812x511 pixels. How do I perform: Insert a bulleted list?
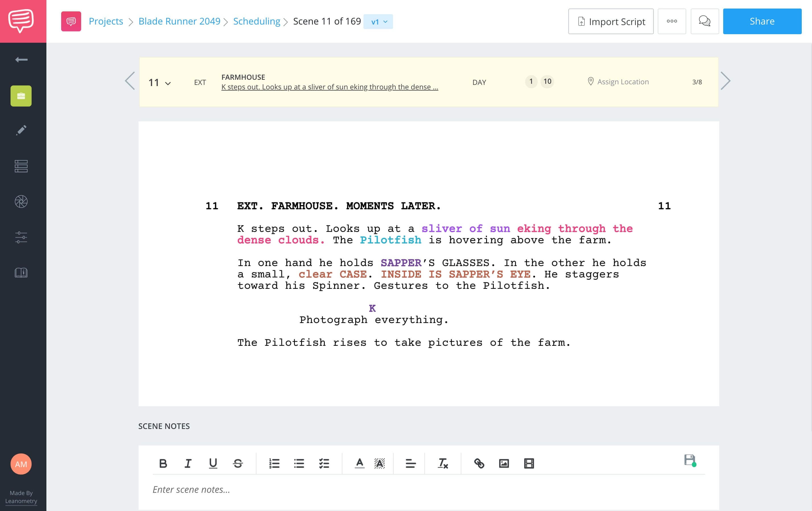coord(299,463)
